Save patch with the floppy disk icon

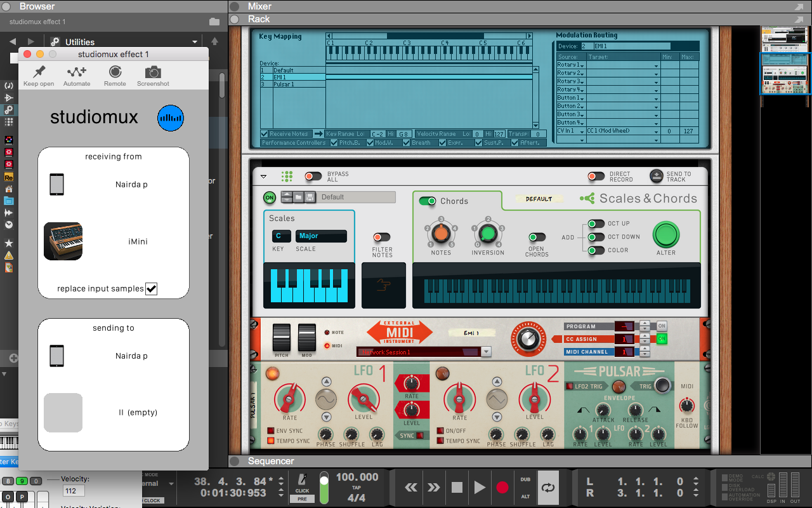point(310,197)
